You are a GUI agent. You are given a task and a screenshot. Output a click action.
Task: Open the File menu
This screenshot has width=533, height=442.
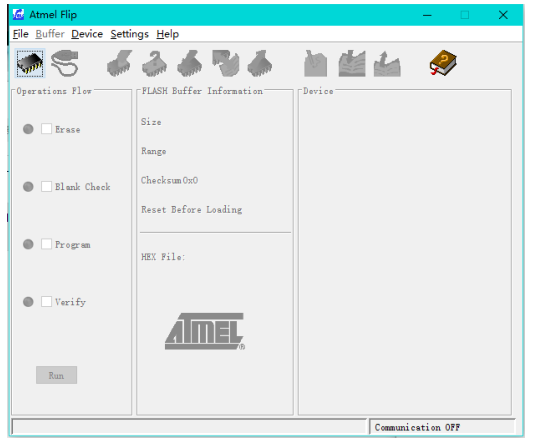point(20,34)
